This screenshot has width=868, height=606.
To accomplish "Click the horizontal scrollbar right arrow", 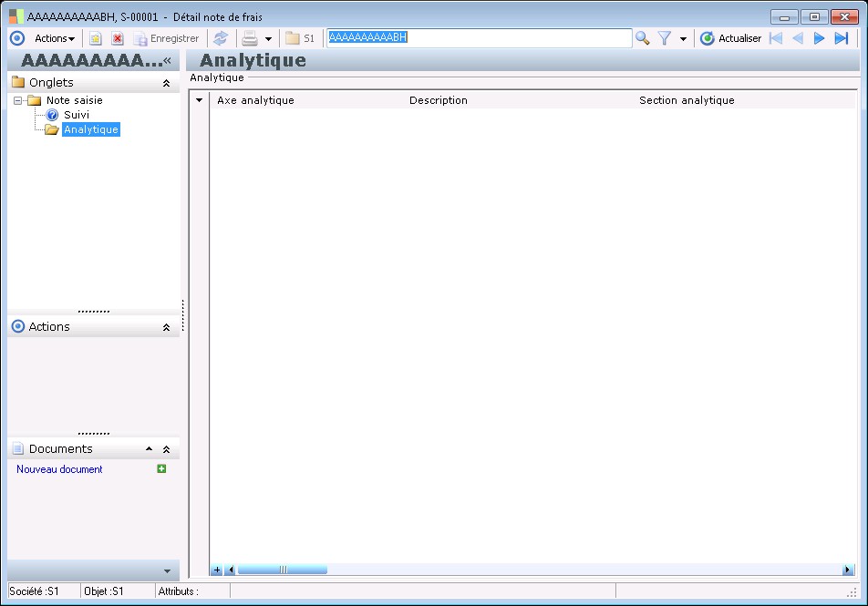I will 848,570.
